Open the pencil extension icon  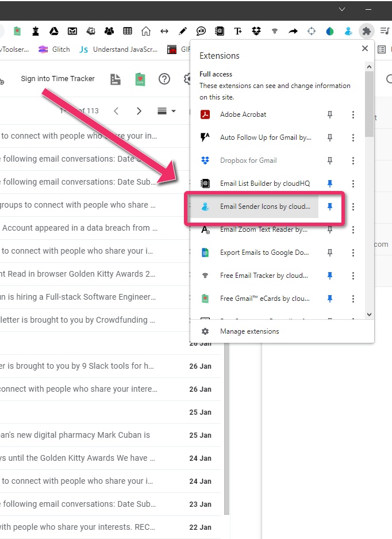pyautogui.click(x=183, y=31)
